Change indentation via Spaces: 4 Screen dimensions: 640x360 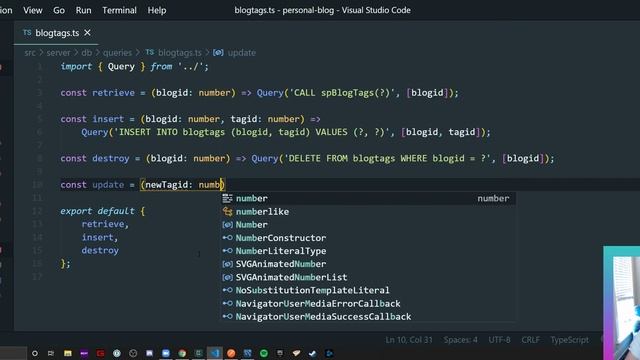coord(460,340)
